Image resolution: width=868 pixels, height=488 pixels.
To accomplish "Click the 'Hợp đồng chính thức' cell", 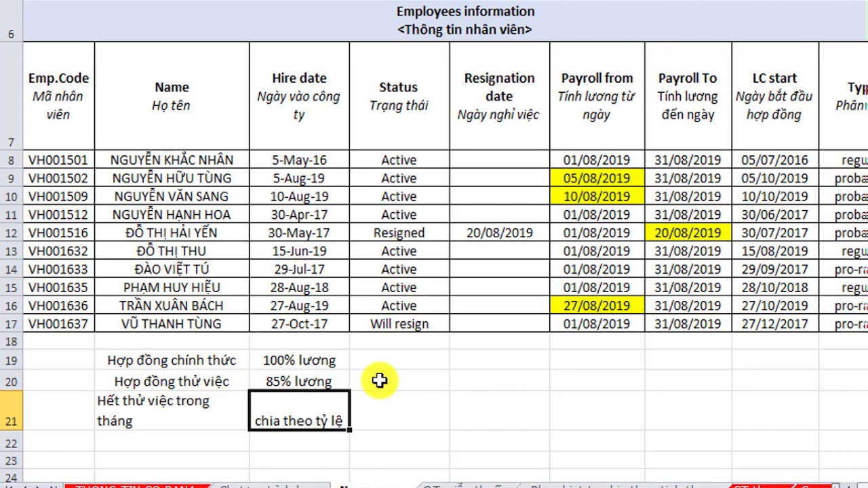I will click(172, 361).
